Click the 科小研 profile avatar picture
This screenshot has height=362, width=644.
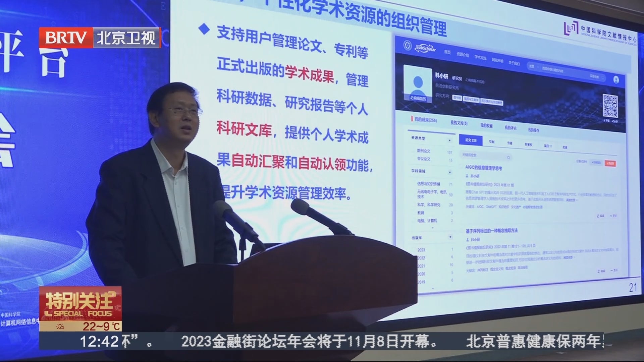pyautogui.click(x=418, y=83)
